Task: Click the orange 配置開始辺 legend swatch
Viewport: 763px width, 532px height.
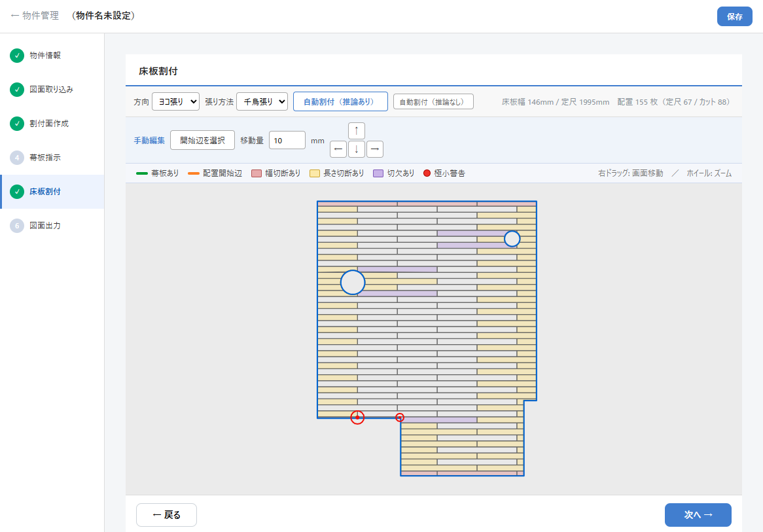Action: coord(194,173)
